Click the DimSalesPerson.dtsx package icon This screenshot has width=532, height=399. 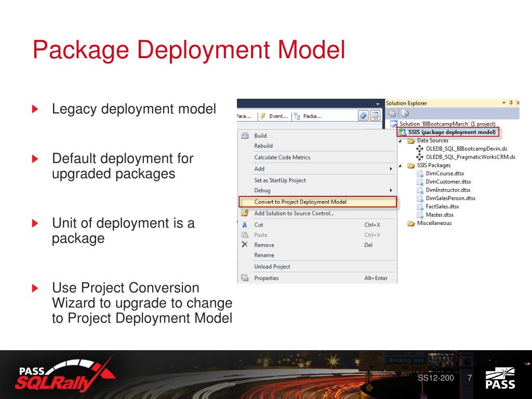click(x=420, y=198)
